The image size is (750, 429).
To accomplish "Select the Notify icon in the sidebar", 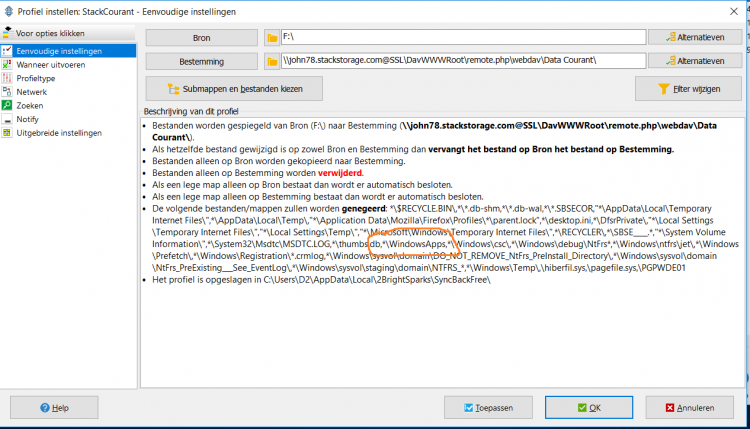I will tap(8, 119).
